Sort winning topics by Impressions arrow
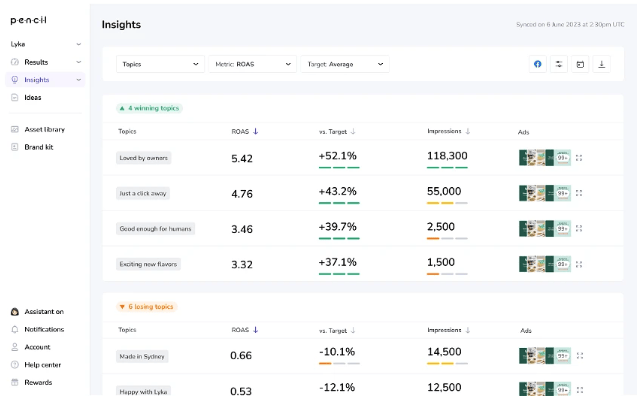 coord(468,131)
